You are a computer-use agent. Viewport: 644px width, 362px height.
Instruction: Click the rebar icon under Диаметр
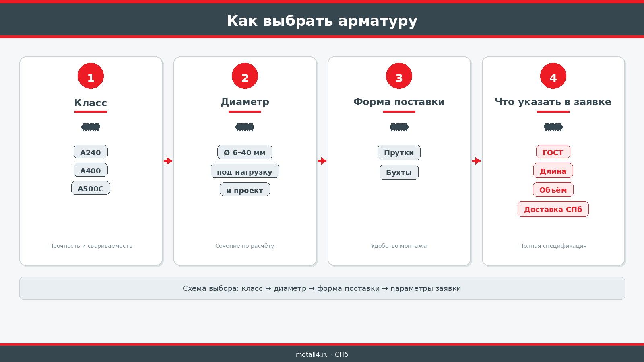click(x=245, y=127)
